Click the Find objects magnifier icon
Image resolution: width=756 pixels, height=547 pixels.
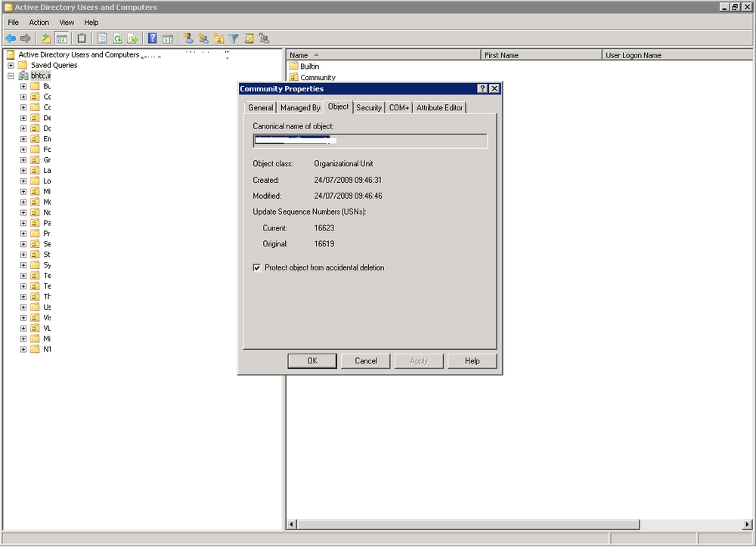[249, 39]
